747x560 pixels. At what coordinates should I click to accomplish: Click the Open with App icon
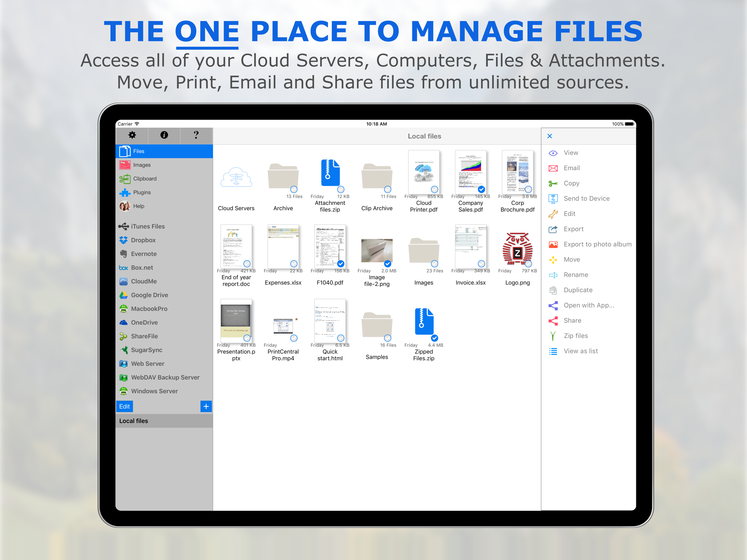553,305
